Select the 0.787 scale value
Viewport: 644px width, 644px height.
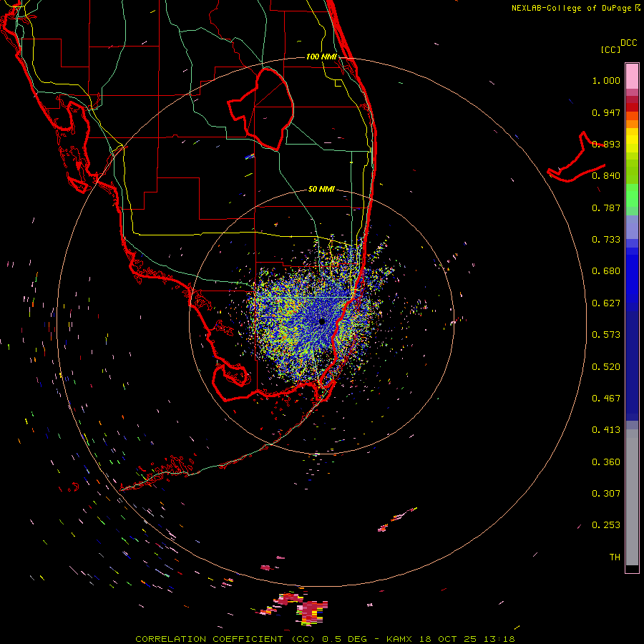click(606, 208)
